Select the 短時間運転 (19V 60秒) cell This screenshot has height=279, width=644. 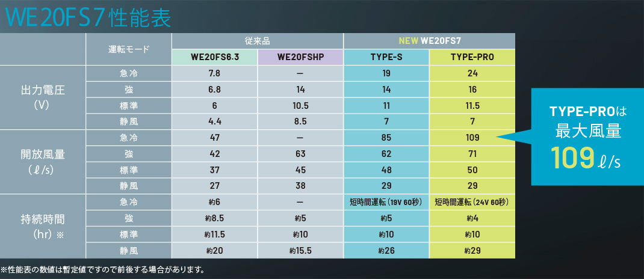tap(386, 202)
